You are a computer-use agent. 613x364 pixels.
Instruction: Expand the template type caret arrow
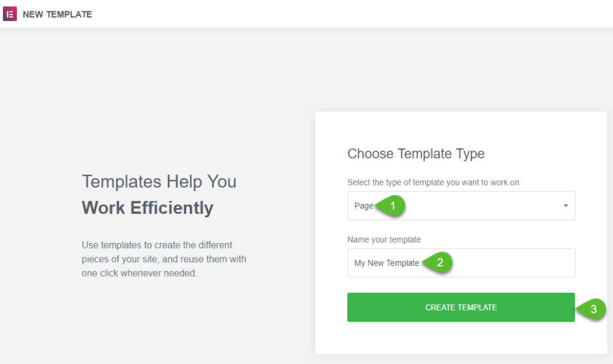coord(565,206)
